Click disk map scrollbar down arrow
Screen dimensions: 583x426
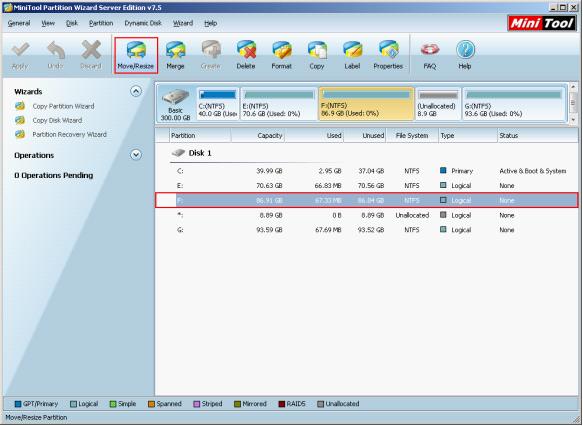pyautogui.click(x=573, y=120)
